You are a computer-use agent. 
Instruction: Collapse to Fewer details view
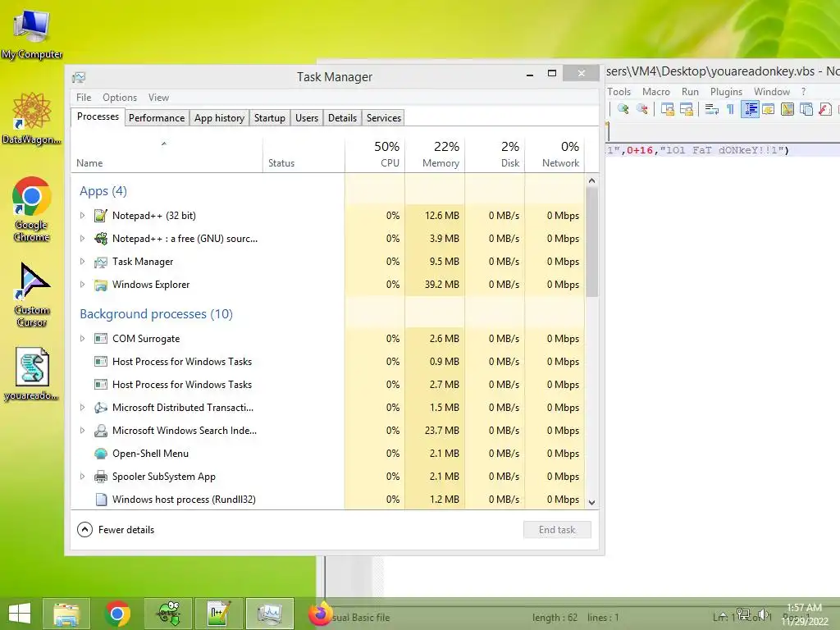coord(116,530)
